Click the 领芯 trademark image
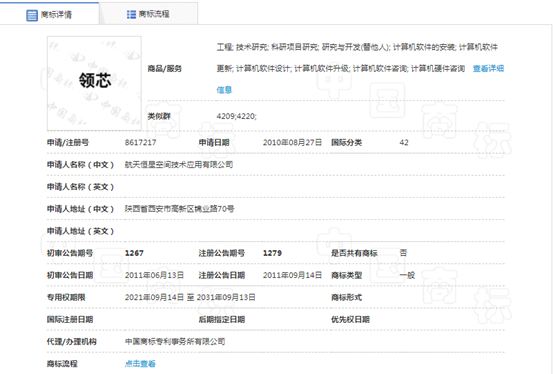This screenshot has width=553, height=374. pyautogui.click(x=95, y=83)
